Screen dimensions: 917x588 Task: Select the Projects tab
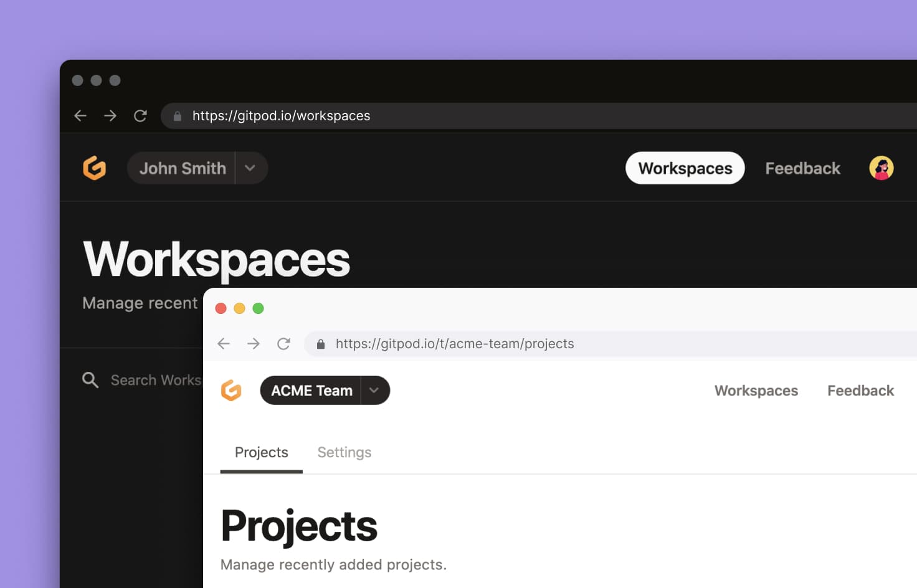click(x=261, y=452)
